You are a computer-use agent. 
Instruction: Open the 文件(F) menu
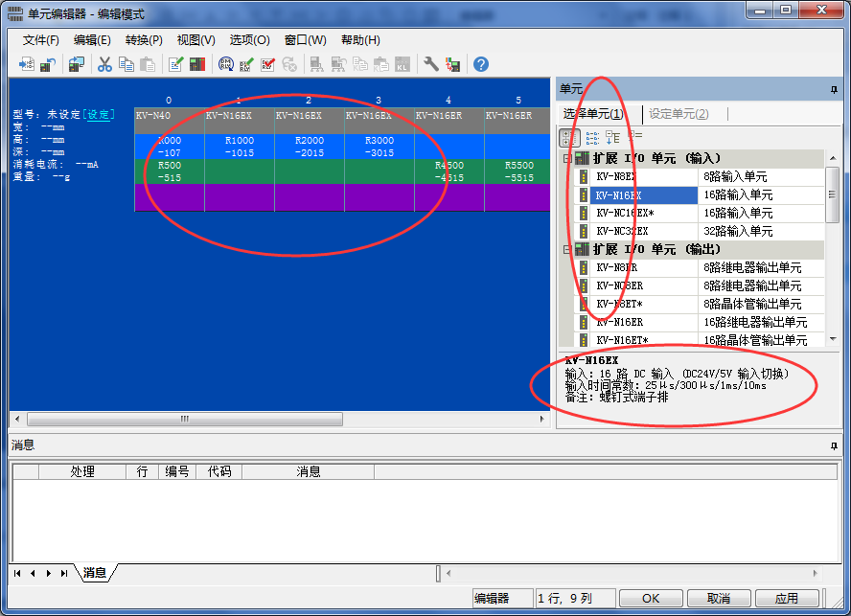(x=40, y=40)
